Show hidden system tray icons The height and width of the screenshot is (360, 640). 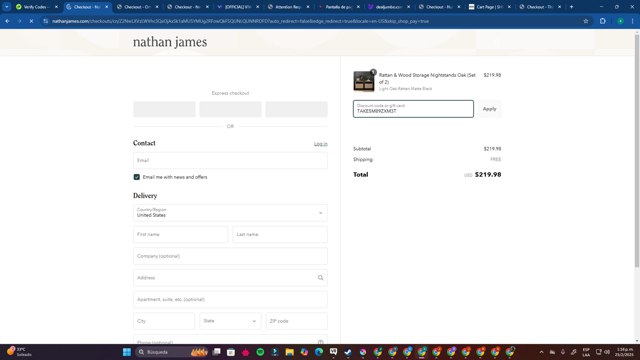pyautogui.click(x=541, y=352)
